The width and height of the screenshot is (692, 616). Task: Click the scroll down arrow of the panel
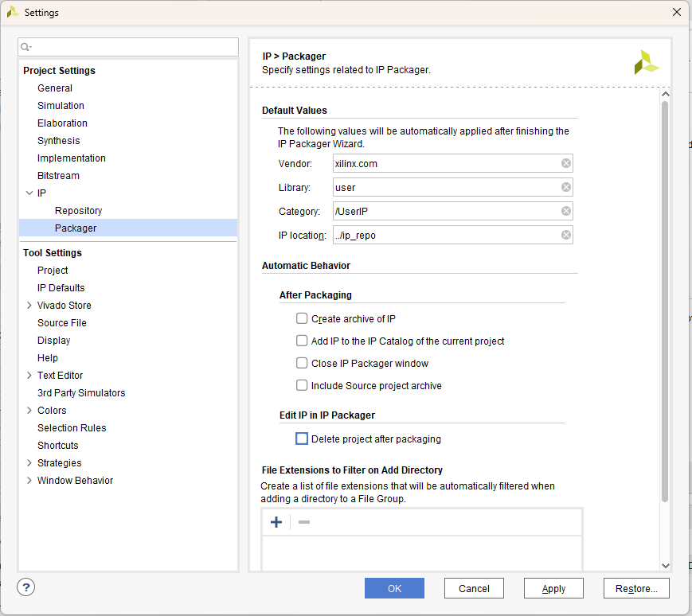click(x=666, y=565)
